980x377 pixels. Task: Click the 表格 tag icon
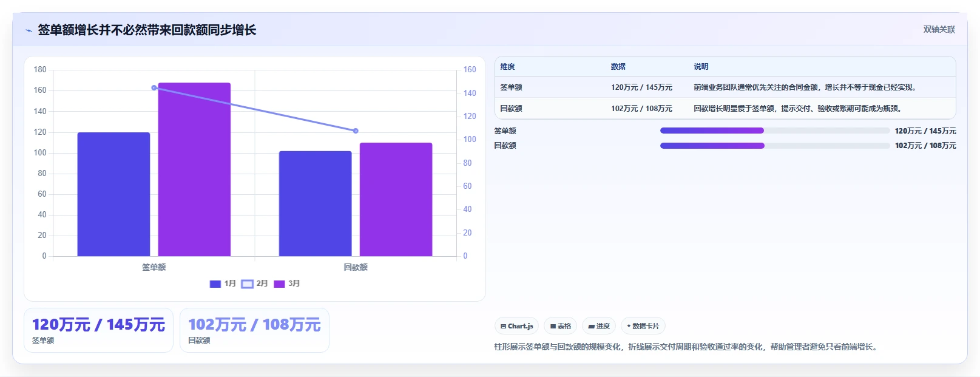coord(553,327)
